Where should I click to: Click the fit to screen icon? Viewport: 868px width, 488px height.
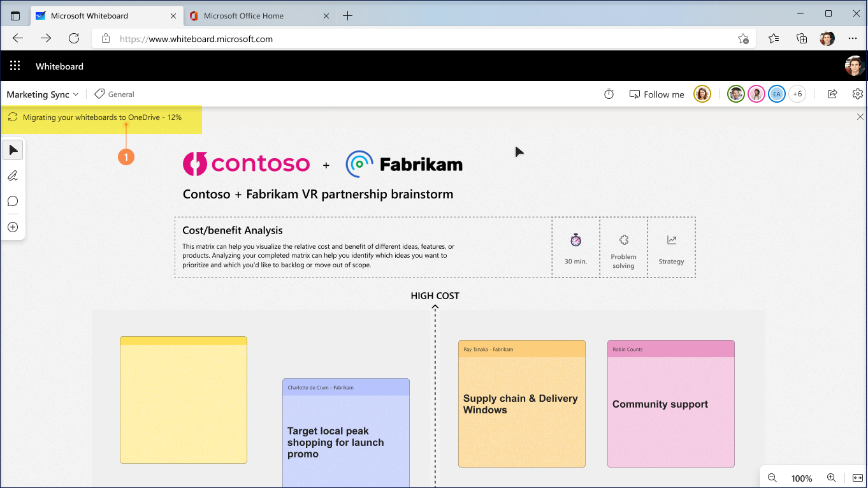[857, 478]
